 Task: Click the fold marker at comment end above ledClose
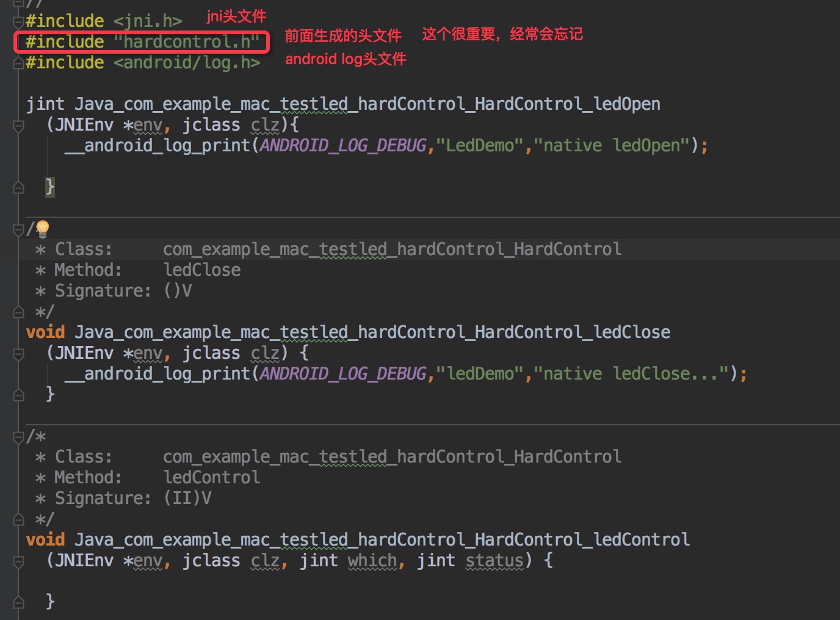pos(18,312)
